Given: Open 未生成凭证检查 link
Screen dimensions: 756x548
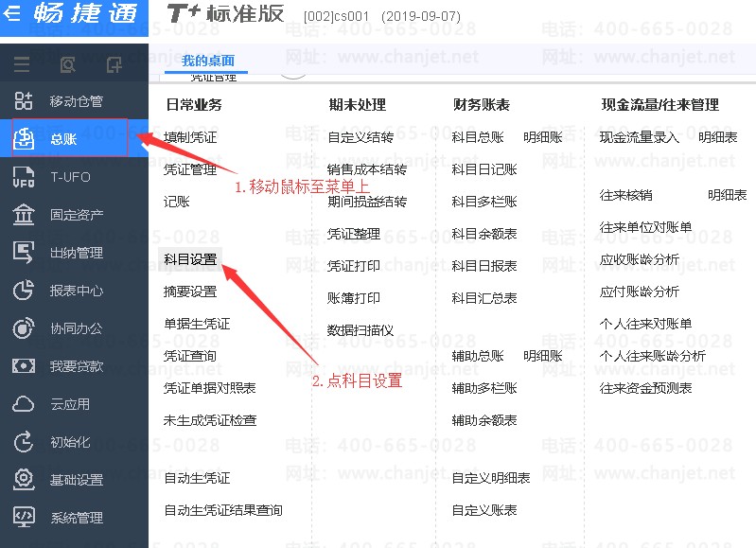Looking at the screenshot, I should point(210,420).
